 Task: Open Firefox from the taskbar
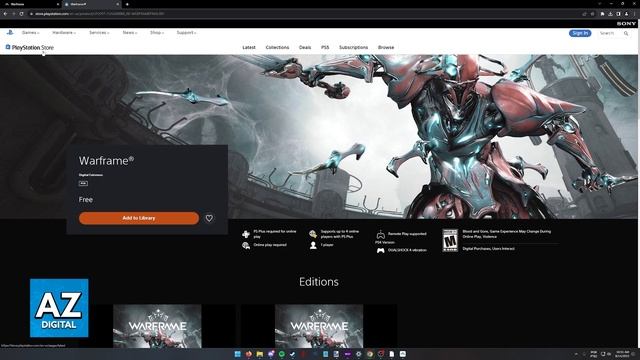(x=249, y=354)
